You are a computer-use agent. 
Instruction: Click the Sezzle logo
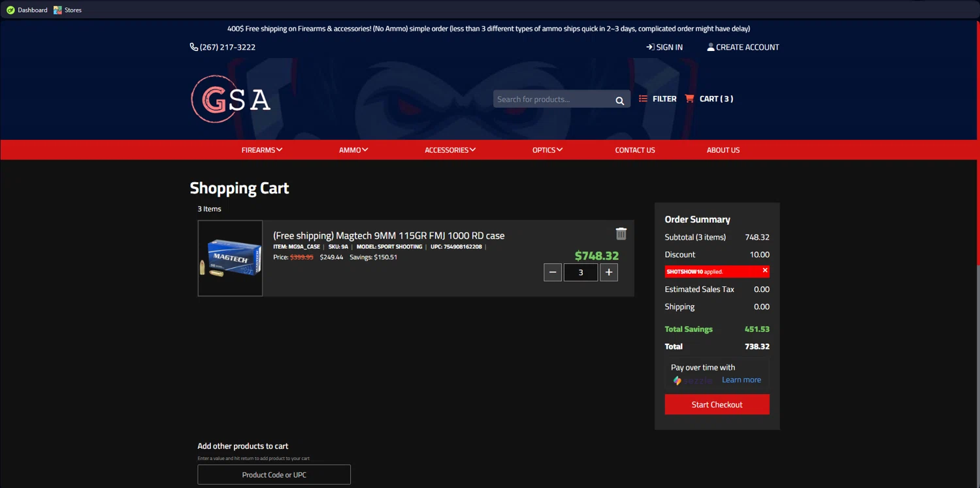coord(694,381)
